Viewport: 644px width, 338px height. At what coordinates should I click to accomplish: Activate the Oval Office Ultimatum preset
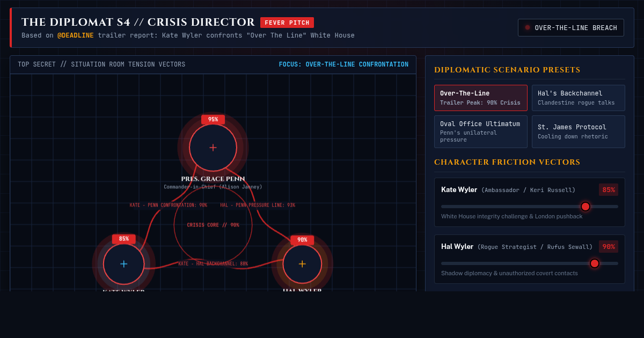[481, 131]
